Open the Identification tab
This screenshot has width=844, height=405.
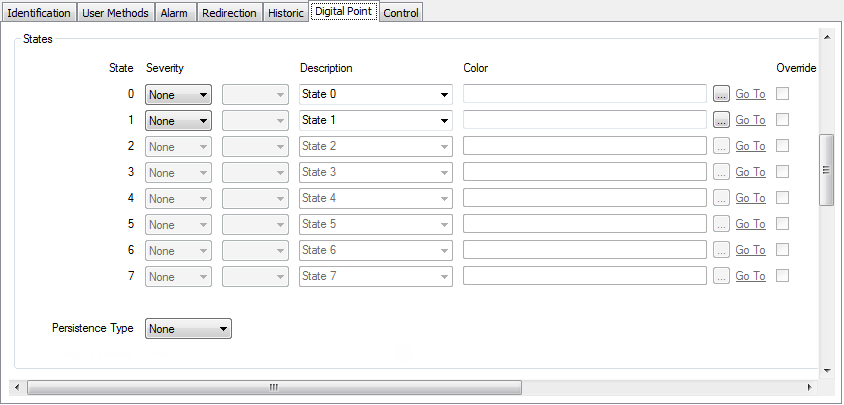pos(39,13)
